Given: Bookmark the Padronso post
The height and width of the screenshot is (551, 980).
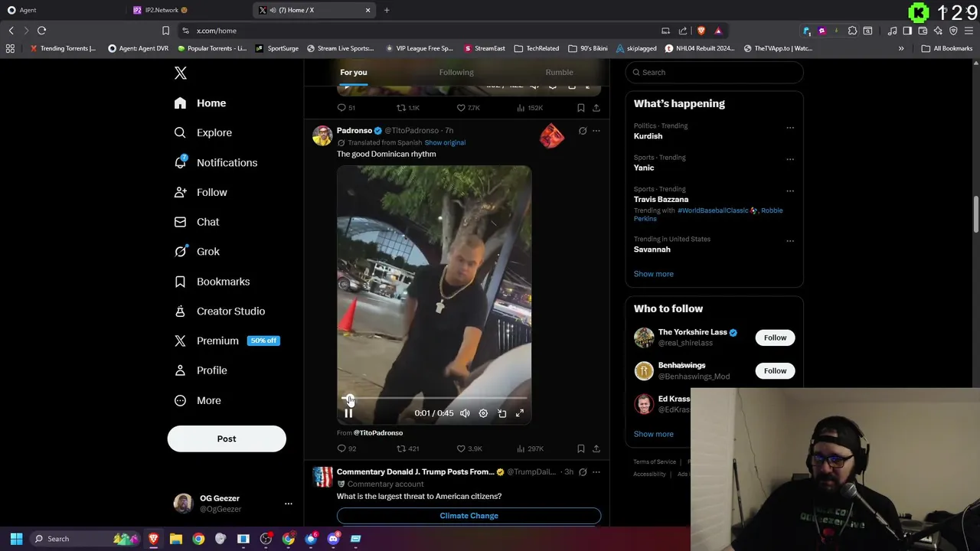Looking at the screenshot, I should coord(581,448).
